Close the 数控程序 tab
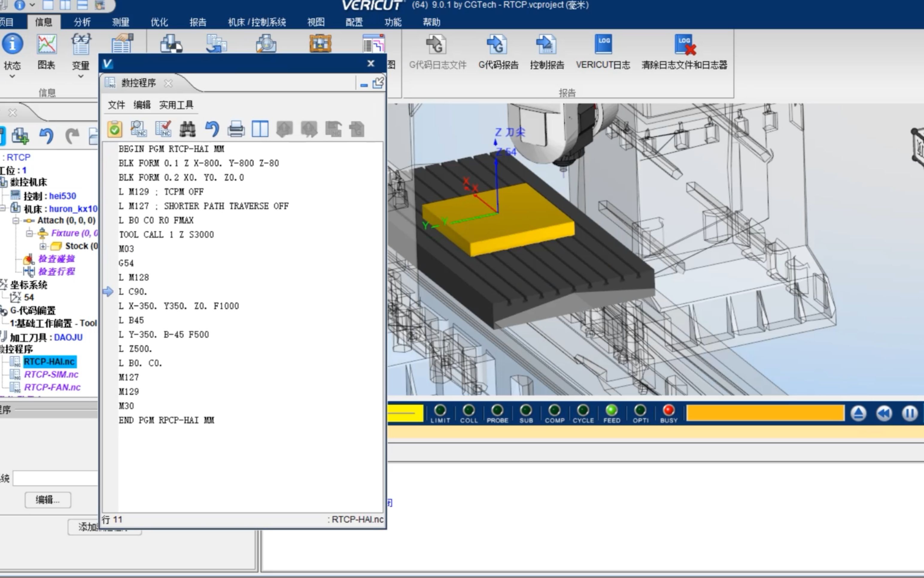 pyautogui.click(x=168, y=83)
